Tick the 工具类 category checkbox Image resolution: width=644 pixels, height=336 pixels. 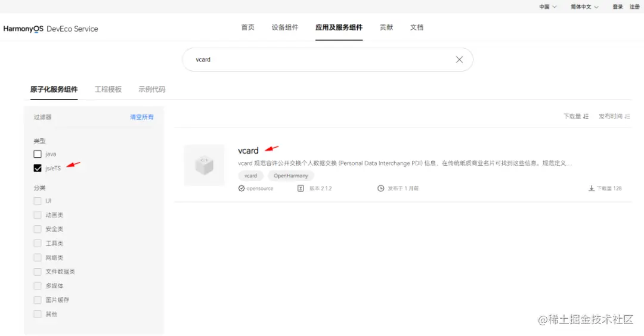[x=38, y=243]
